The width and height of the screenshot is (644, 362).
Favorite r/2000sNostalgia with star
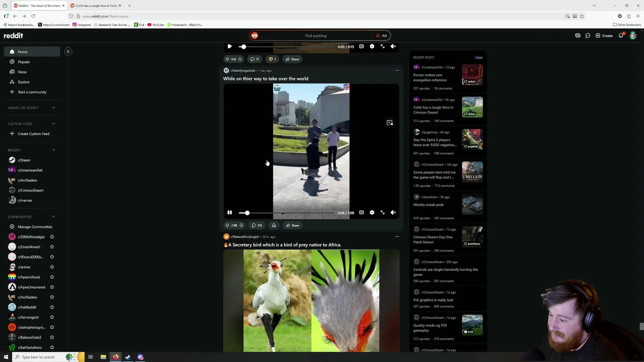click(52, 237)
